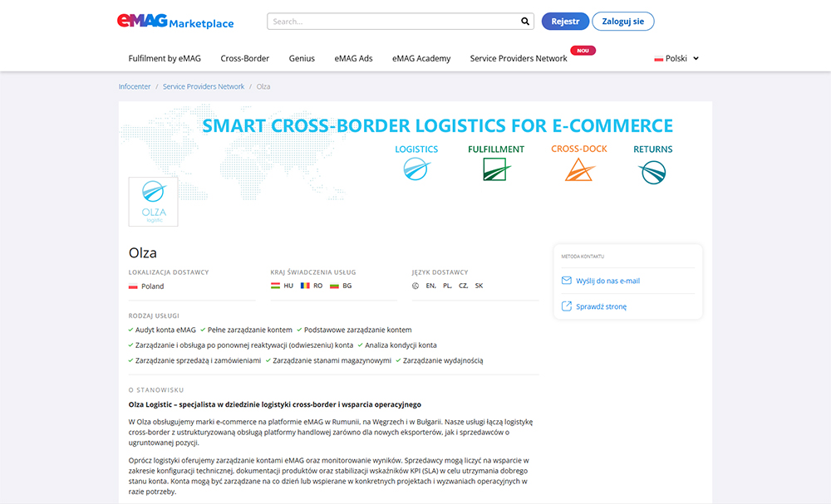
Task: Click check mark beside Pełne zarządzanie kontem
Action: click(203, 330)
